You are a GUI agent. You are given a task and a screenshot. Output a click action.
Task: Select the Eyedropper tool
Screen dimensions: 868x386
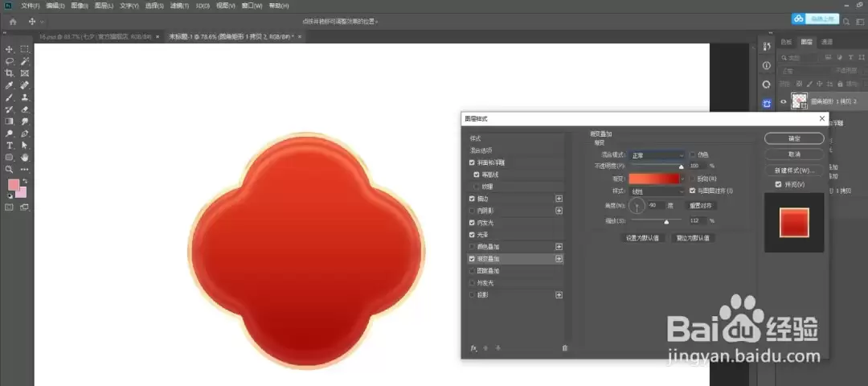10,85
